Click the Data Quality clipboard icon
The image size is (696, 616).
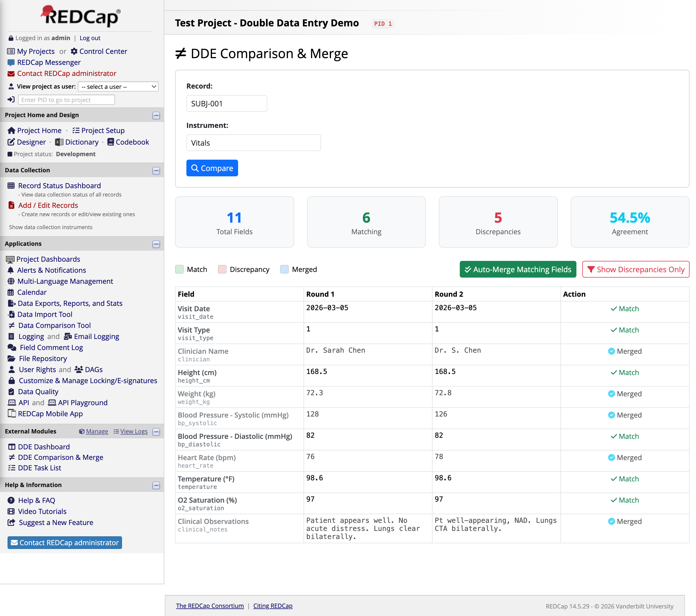click(x=11, y=392)
